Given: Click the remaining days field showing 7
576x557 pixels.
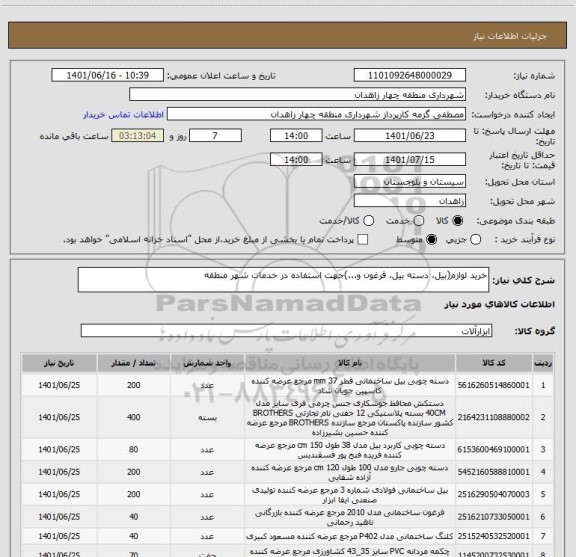Looking at the screenshot, I should click(215, 136).
